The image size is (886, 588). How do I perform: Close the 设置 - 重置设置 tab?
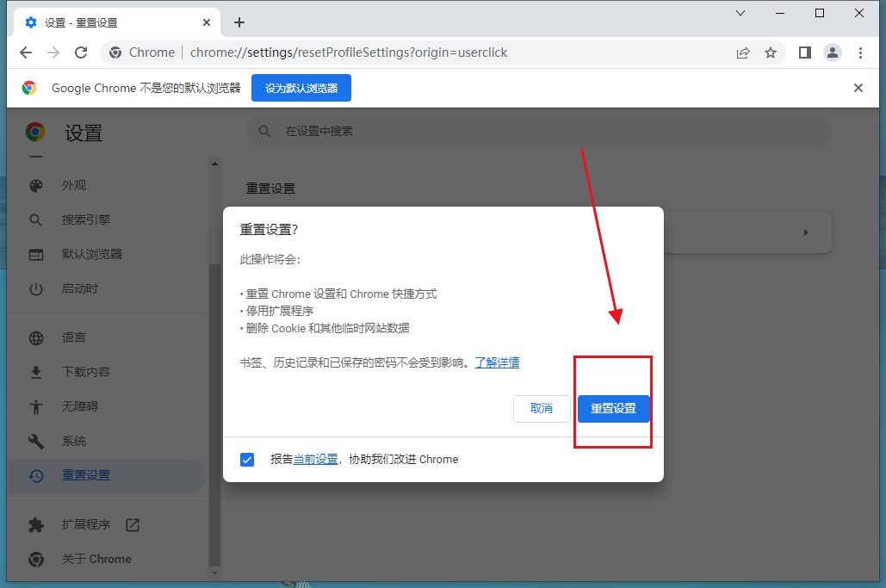point(207,22)
